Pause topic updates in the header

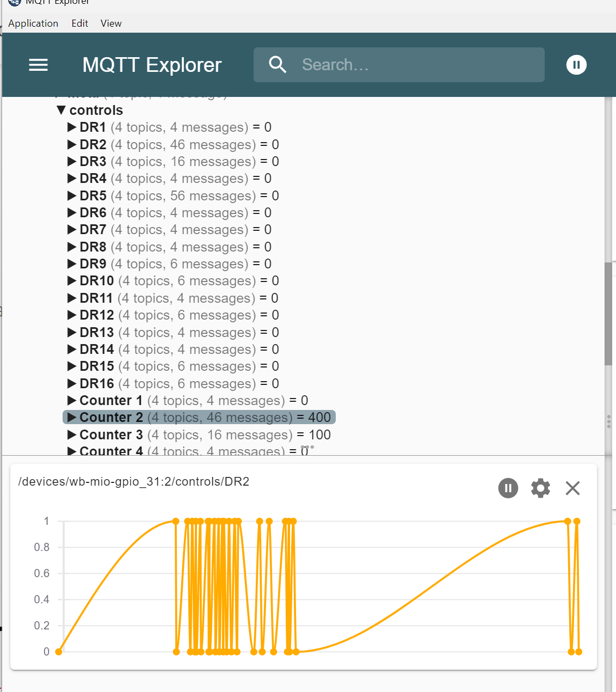point(576,65)
